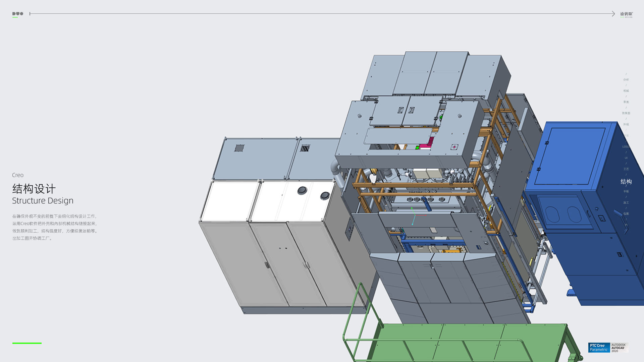This screenshot has width=644, height=362.
Task: Go to the LOGO section
Action: (x=626, y=147)
